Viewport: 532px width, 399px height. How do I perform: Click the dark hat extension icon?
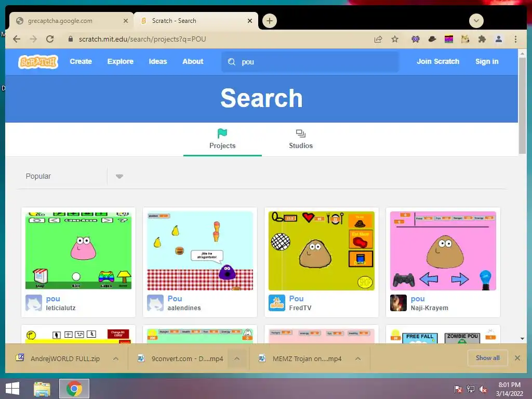click(432, 39)
